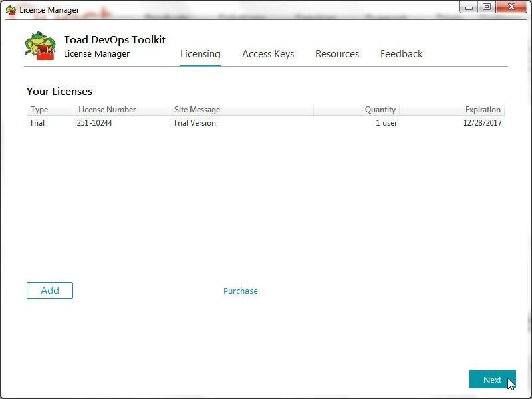Select license number 251-10244

(94, 123)
